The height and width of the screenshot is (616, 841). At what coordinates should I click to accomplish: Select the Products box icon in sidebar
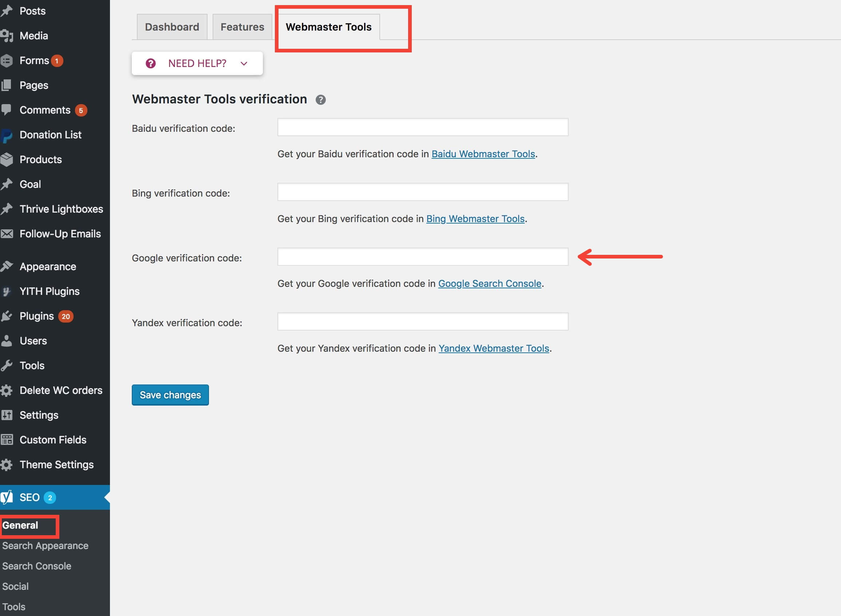7,159
